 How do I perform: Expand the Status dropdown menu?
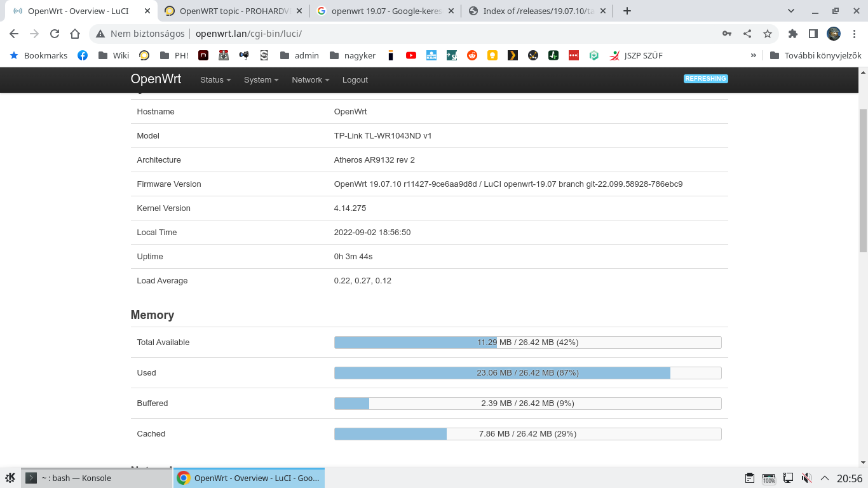pos(215,79)
